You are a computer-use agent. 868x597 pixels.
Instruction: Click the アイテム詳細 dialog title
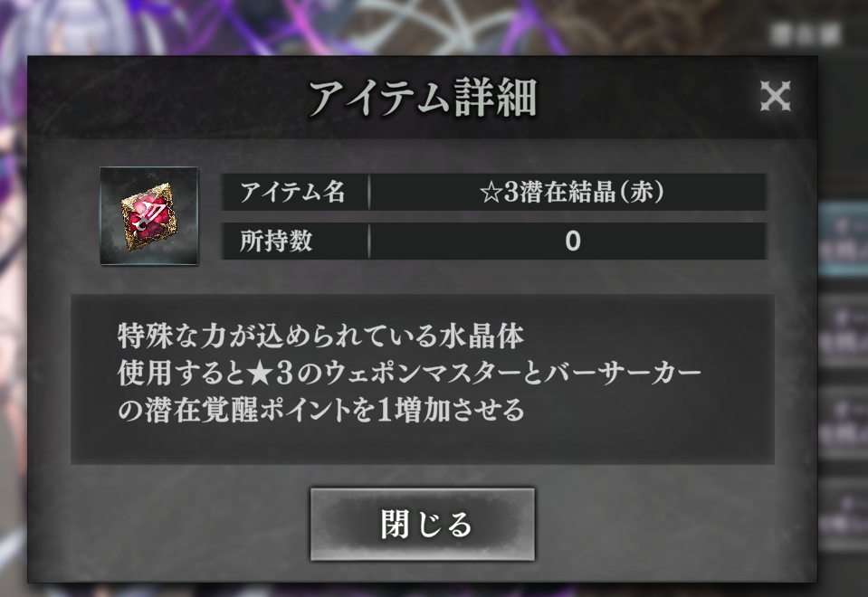423,98
